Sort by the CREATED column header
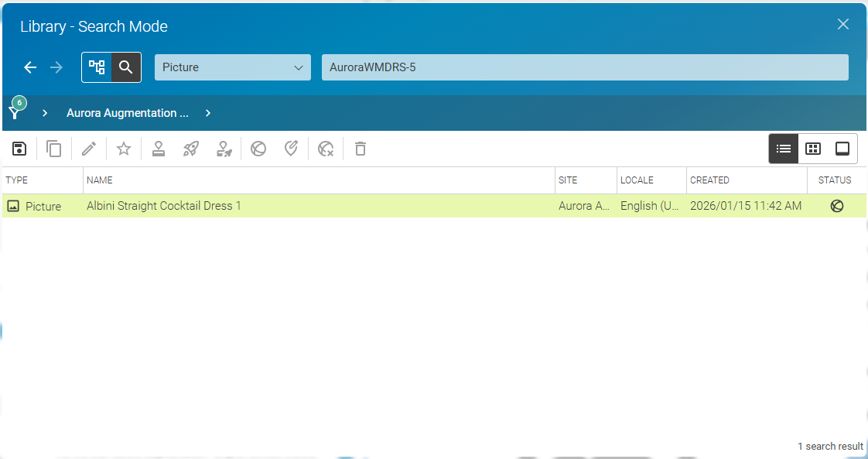This screenshot has height=459, width=868. [709, 180]
